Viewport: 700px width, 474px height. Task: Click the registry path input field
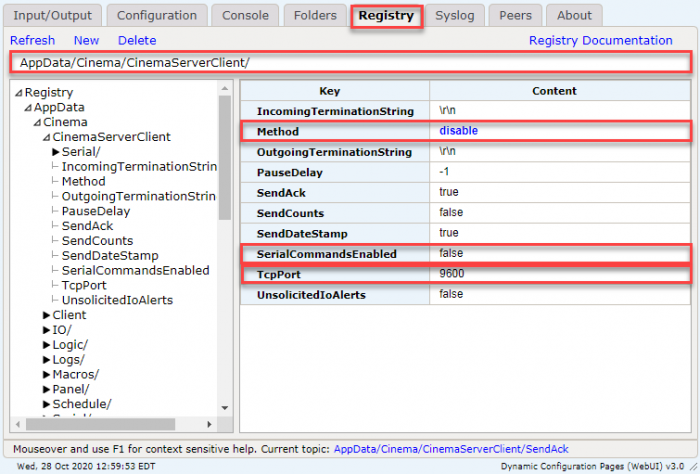click(350, 62)
